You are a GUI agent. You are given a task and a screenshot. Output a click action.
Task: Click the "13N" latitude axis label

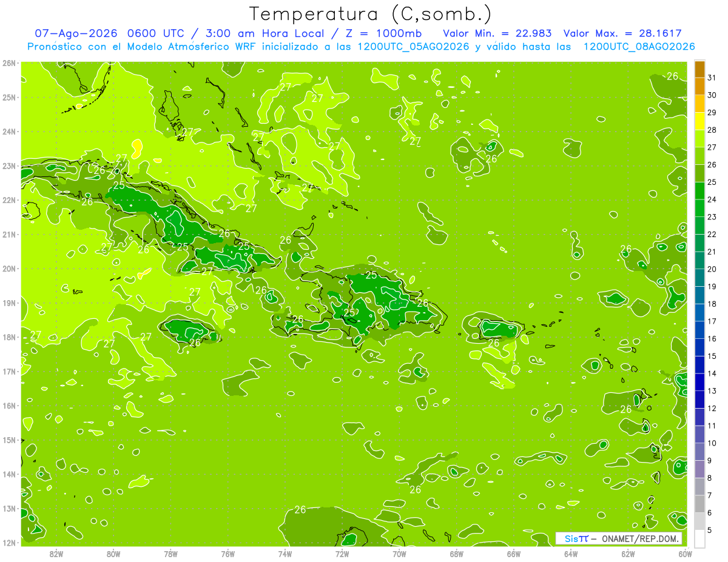8,508
